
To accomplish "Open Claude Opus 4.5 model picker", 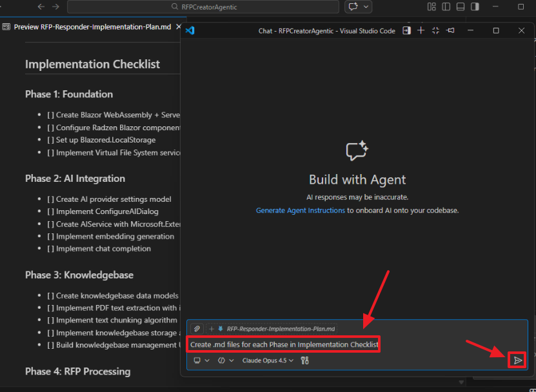I will click(x=268, y=360).
